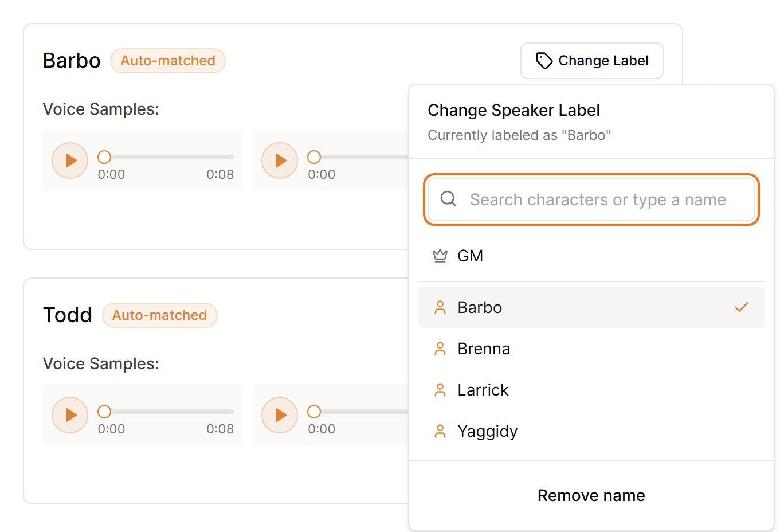
Task: Click Todd's first sample progress slider
Action: click(166, 412)
